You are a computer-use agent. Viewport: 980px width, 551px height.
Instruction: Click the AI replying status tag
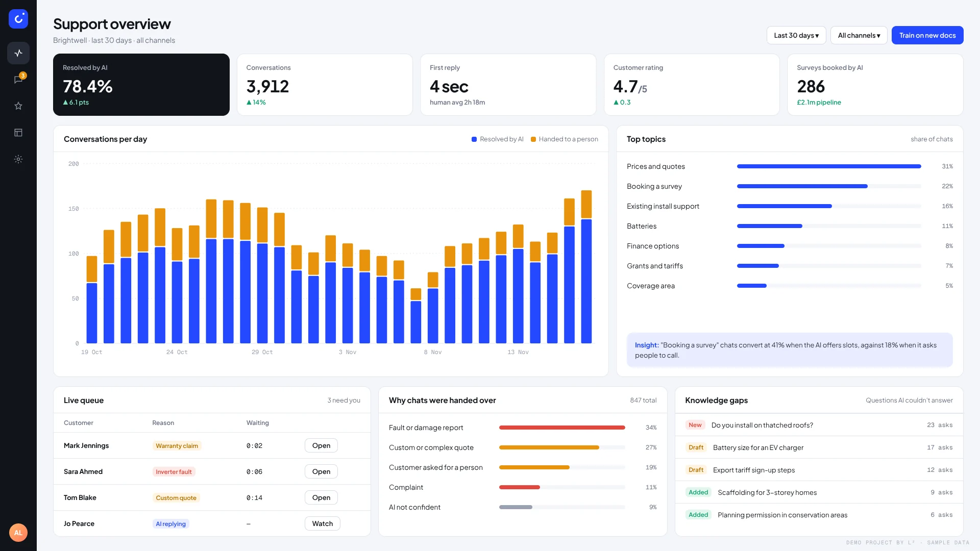170,524
